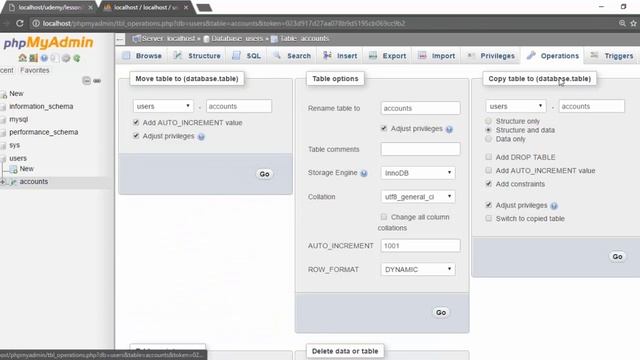The height and width of the screenshot is (360, 640).
Task: Click help icon beside Table options Adjust privileges
Action: pos(449,129)
